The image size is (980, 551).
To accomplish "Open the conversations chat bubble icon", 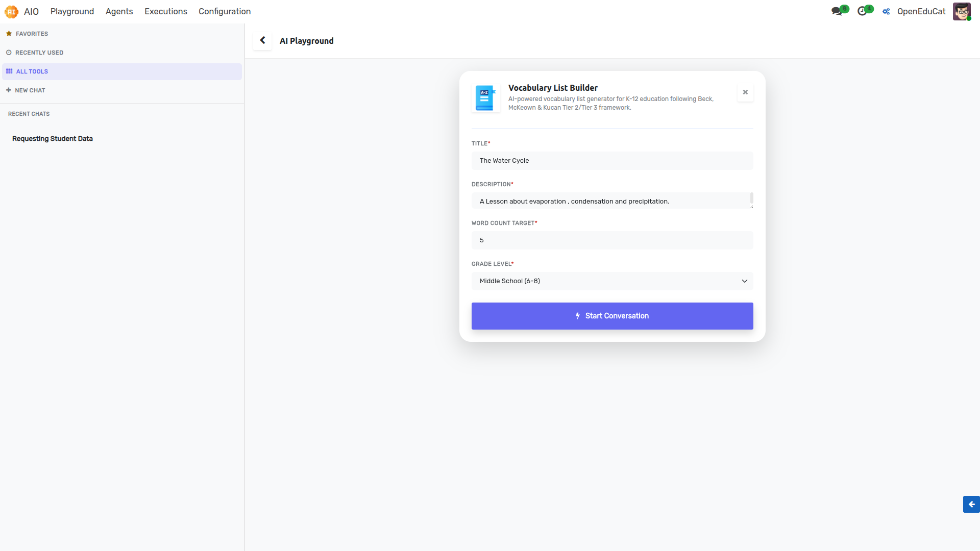I will [x=837, y=11].
